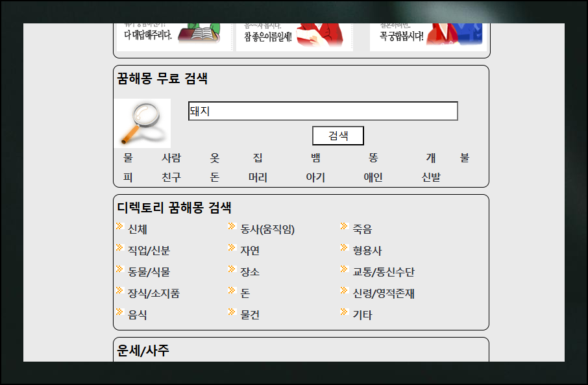Open the 기타 directory category
Viewport: 588px width, 385px height.
(x=362, y=314)
